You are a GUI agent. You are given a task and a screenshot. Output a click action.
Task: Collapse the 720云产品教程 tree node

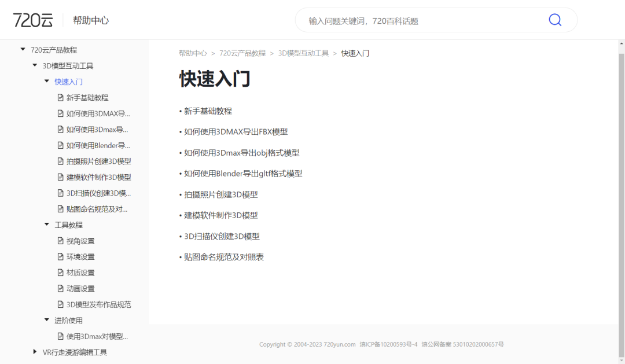pyautogui.click(x=23, y=50)
